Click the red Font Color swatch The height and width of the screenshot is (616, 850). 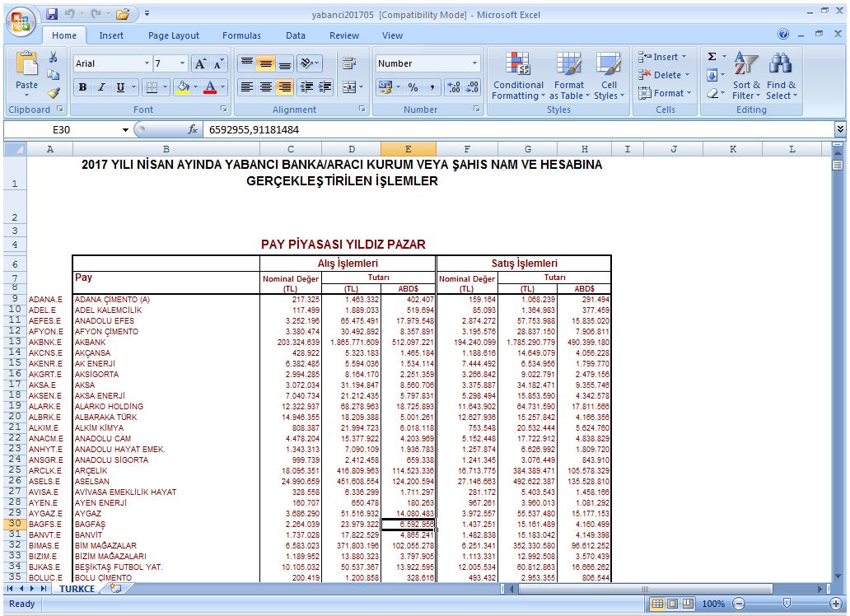210,87
